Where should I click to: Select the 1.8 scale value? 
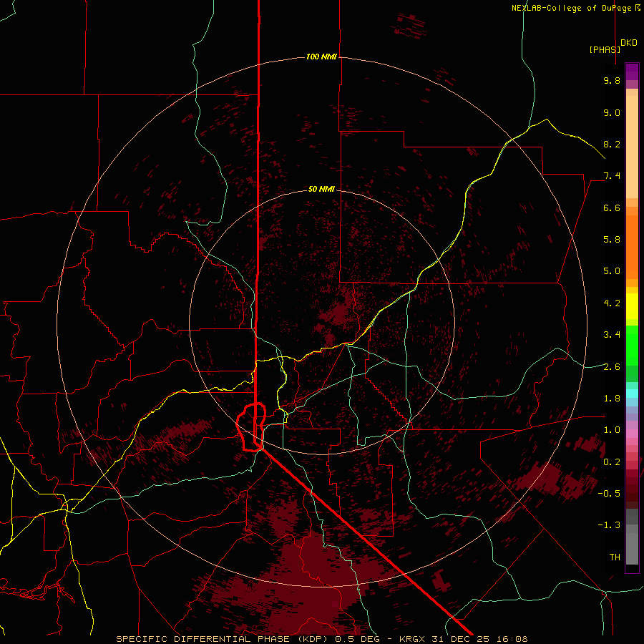(612, 399)
